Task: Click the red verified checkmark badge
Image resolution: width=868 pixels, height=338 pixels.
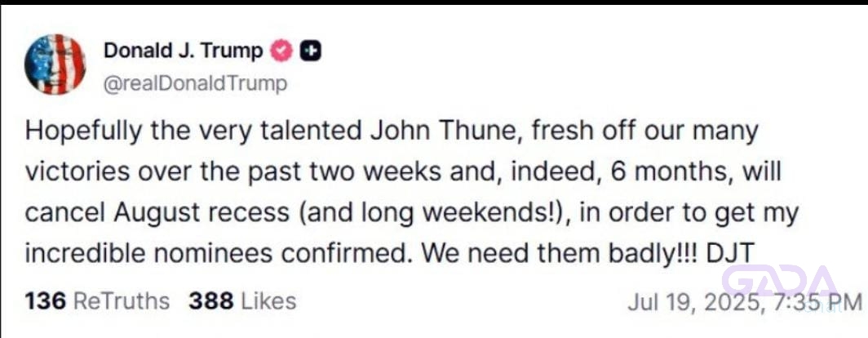Action: pyautogui.click(x=281, y=51)
